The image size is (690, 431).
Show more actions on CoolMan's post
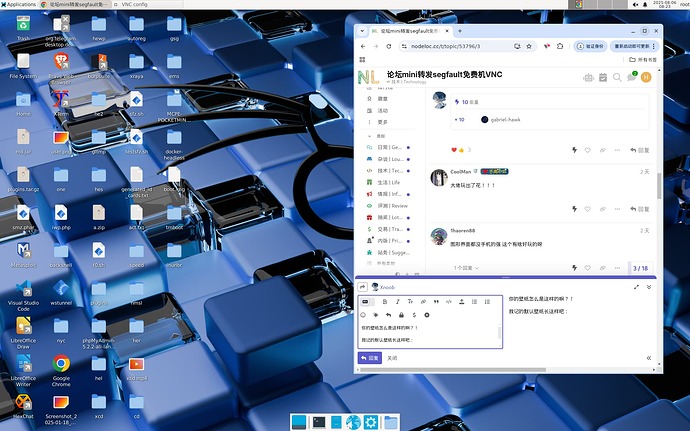click(617, 209)
